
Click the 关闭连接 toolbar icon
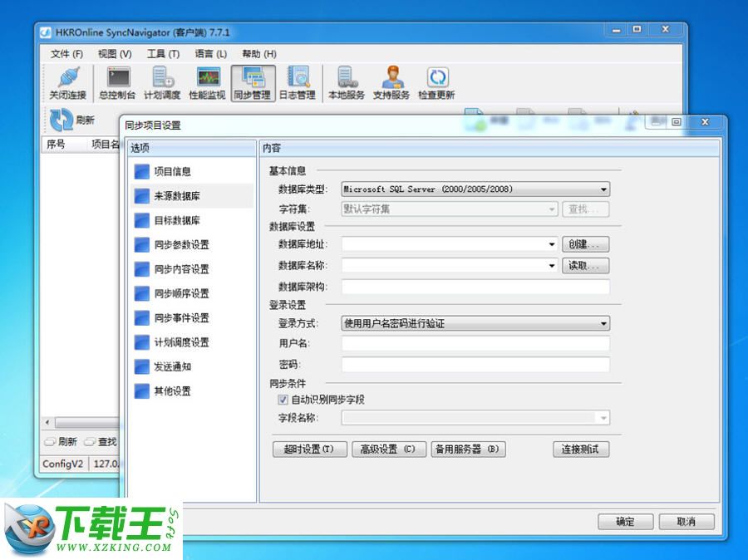pos(68,83)
